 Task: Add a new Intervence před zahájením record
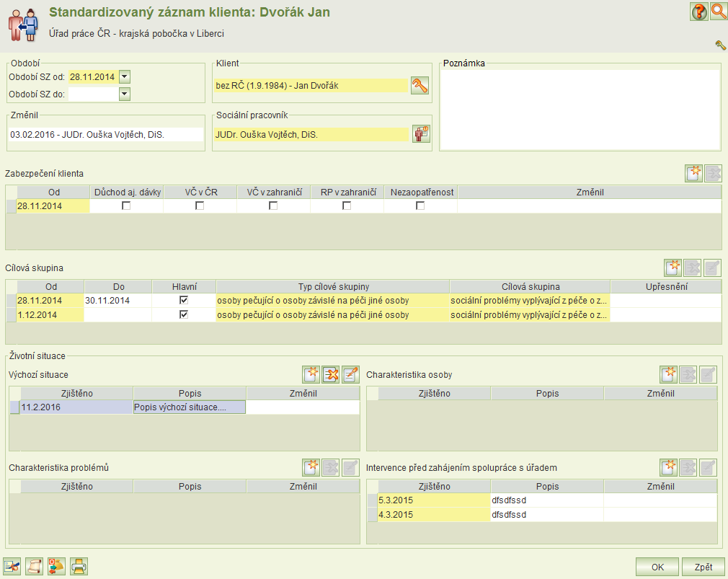[x=669, y=467]
